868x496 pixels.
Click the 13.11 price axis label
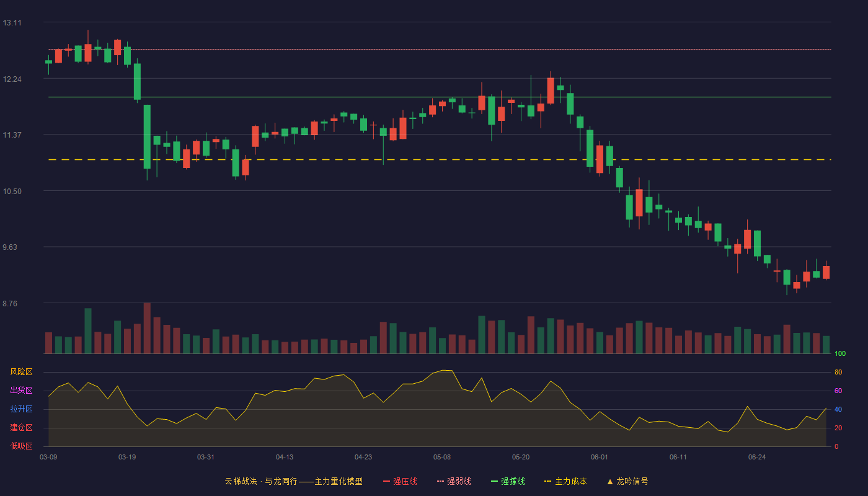point(12,23)
